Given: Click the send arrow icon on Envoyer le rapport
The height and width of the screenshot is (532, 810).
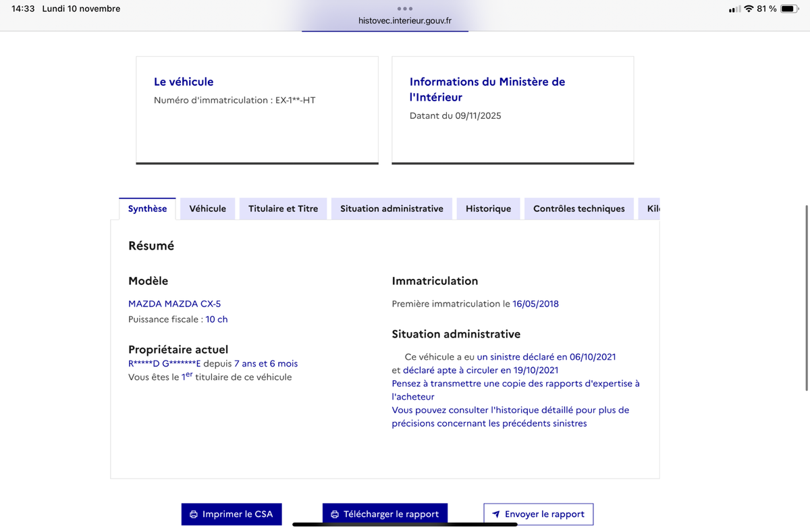Looking at the screenshot, I should tap(496, 514).
